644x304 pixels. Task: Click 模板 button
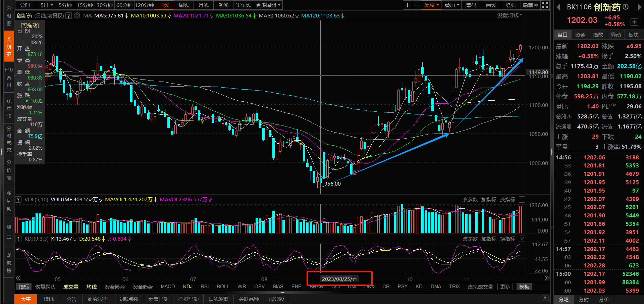coord(524,287)
